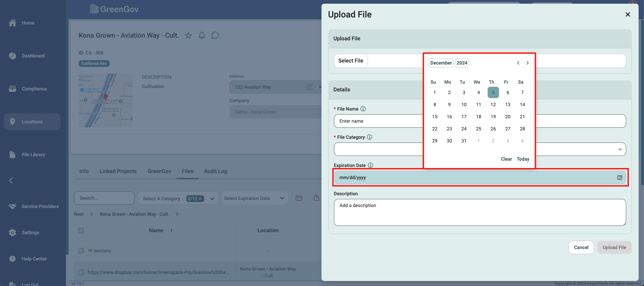Image resolution: width=644 pixels, height=286 pixels.
Task: Click the Enter name text field
Action: click(x=378, y=121)
